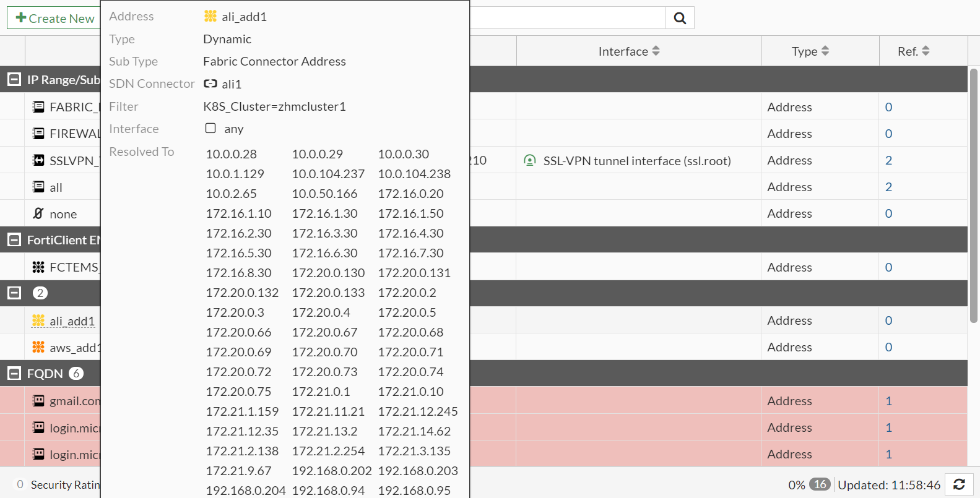Click the FCTEMS address icon

coord(38,267)
